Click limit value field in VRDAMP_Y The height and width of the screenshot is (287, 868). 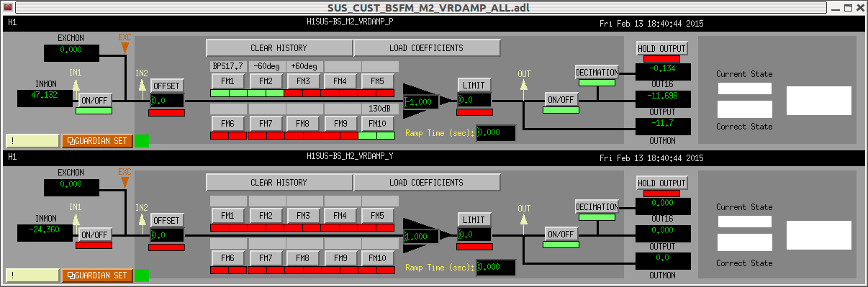(474, 235)
